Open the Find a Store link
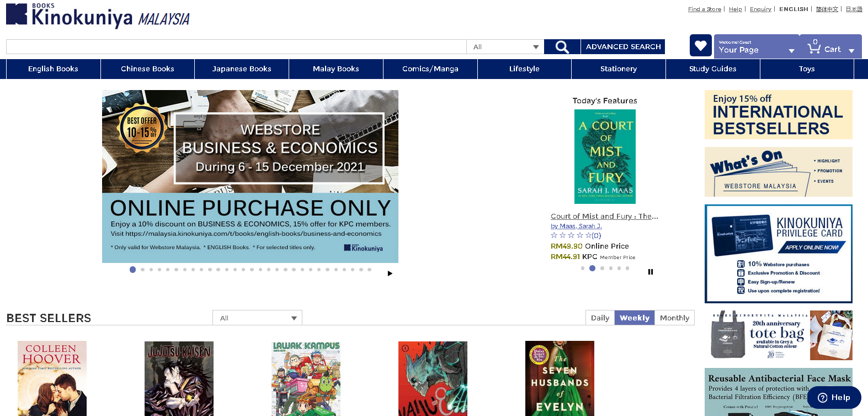This screenshot has height=416, width=868. (x=704, y=9)
